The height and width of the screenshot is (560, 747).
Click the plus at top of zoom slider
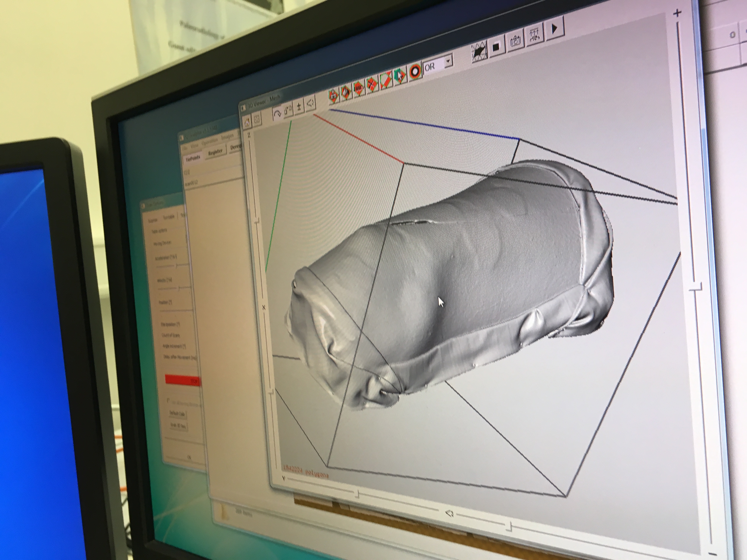pos(677,13)
